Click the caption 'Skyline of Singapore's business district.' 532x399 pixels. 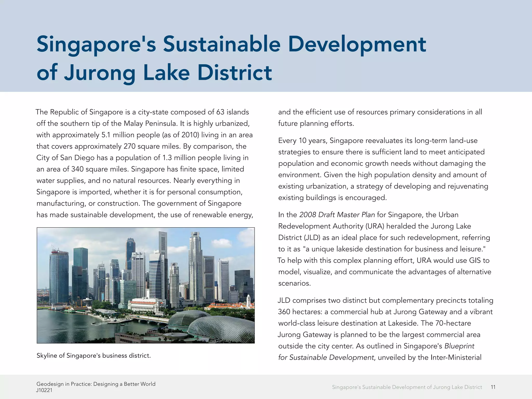[x=94, y=356]
